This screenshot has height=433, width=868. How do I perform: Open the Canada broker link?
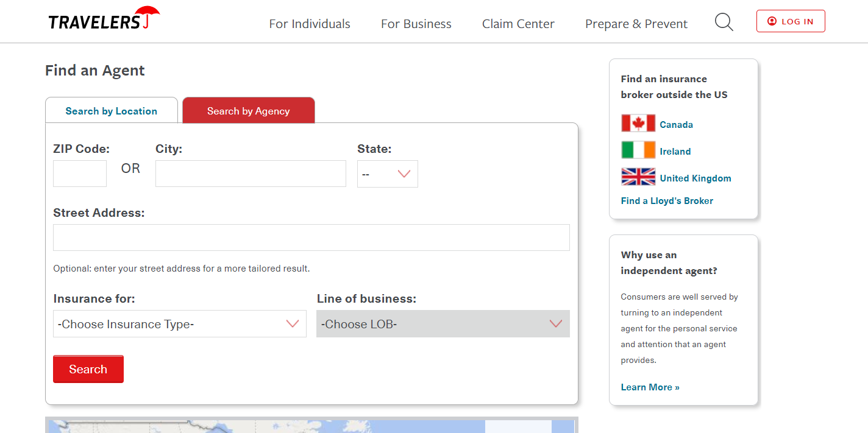point(676,124)
